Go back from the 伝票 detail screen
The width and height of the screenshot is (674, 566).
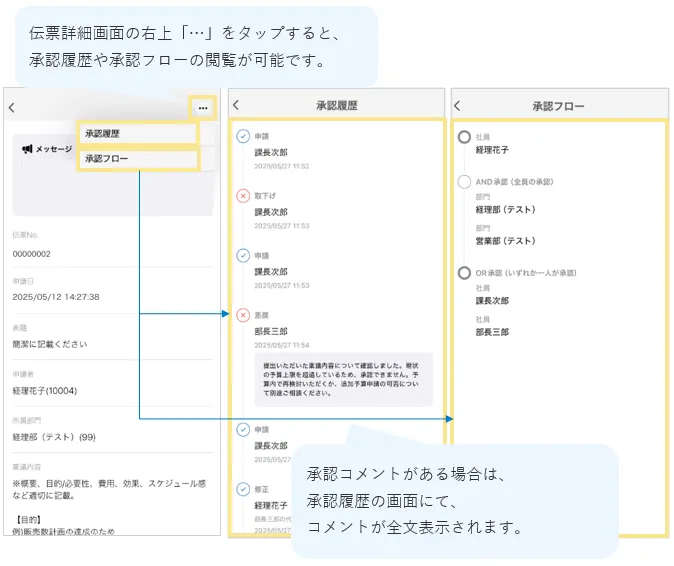12,108
